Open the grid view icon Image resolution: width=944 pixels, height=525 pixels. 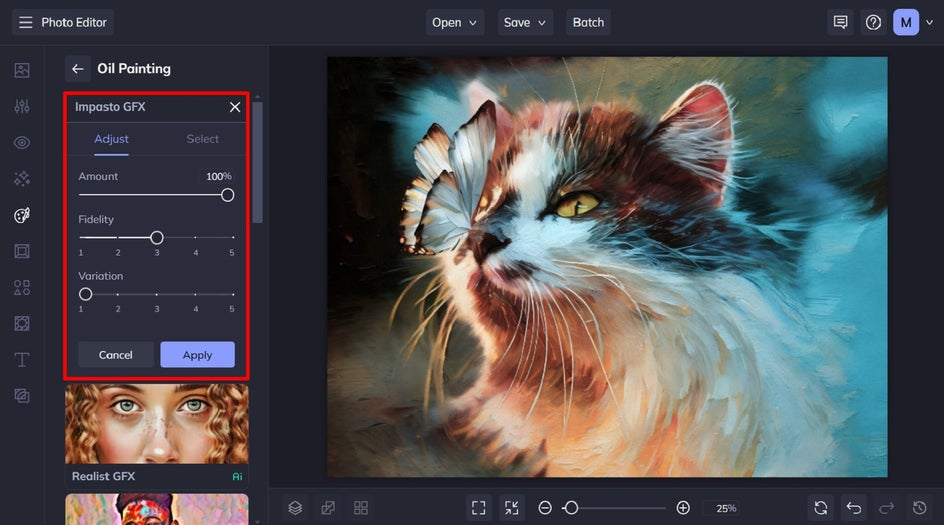coord(361,508)
